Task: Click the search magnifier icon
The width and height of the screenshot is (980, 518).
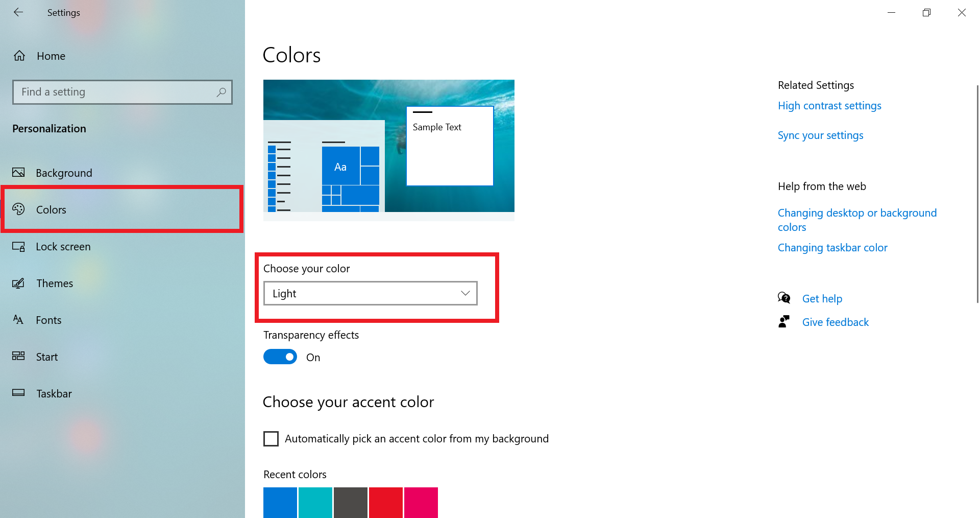Action: click(221, 92)
